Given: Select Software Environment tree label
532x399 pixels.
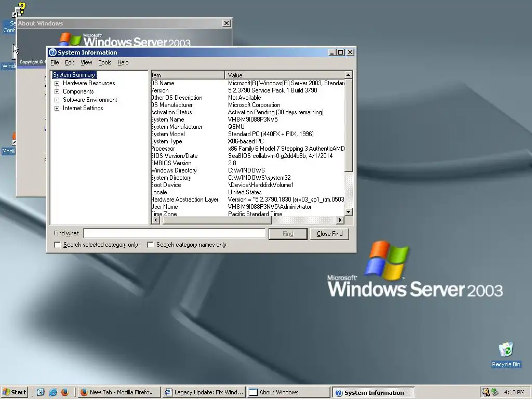Looking at the screenshot, I should coord(90,100).
